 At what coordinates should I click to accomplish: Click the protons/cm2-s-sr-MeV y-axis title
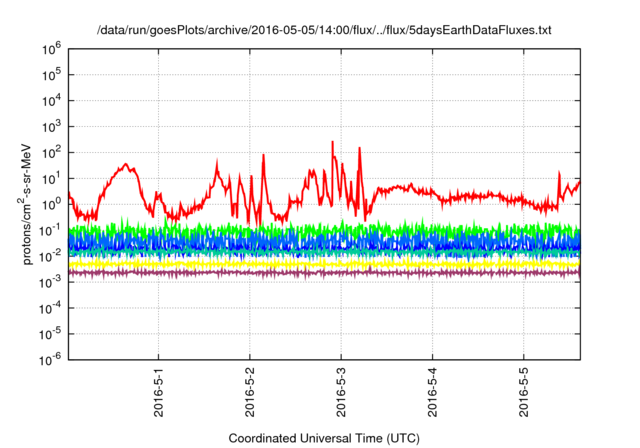[25, 204]
